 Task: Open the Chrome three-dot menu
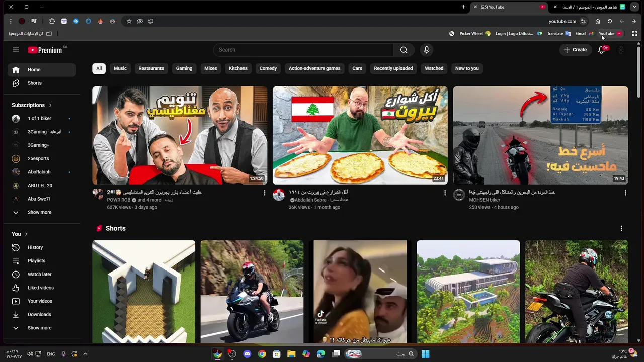pos(11,21)
